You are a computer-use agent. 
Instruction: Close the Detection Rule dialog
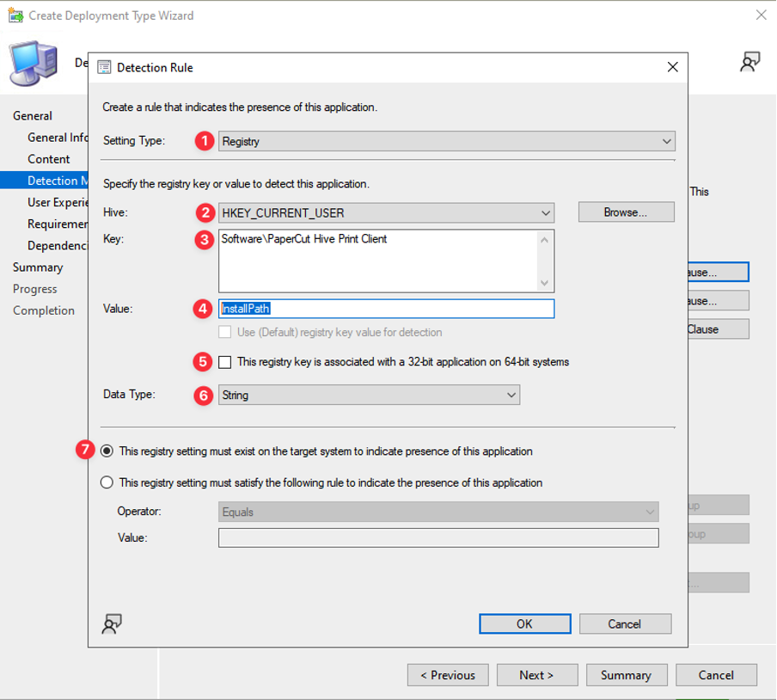click(x=672, y=67)
